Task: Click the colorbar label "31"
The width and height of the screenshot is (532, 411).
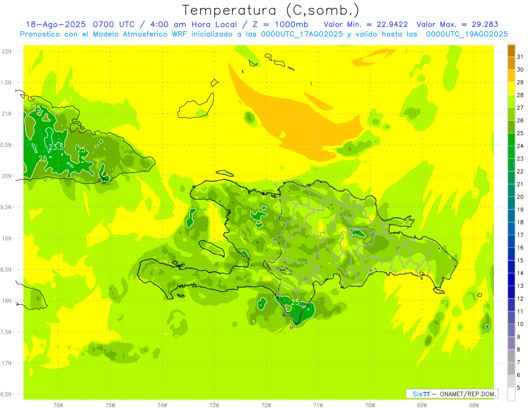Action: click(x=520, y=57)
